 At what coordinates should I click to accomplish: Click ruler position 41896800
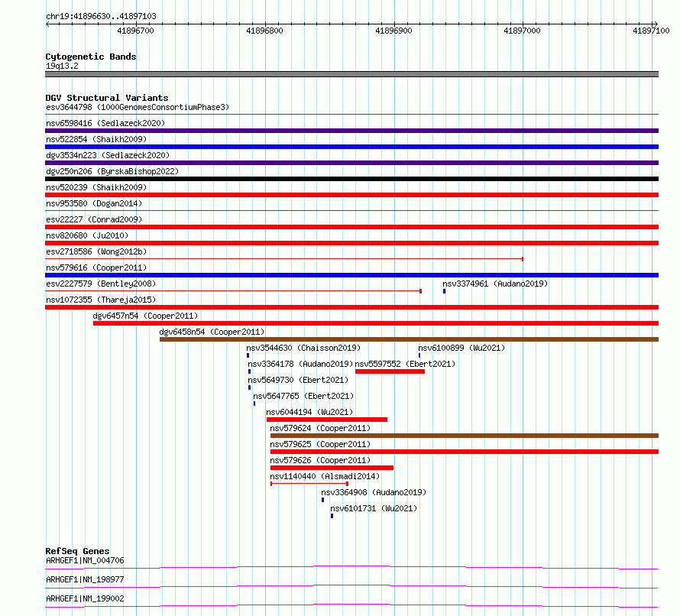pyautogui.click(x=264, y=31)
